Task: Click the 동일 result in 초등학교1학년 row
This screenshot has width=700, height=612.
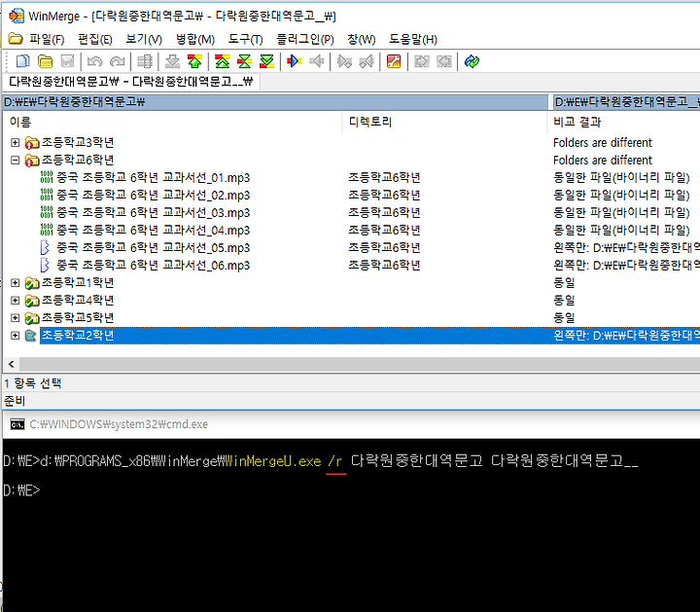Action: pyautogui.click(x=564, y=283)
